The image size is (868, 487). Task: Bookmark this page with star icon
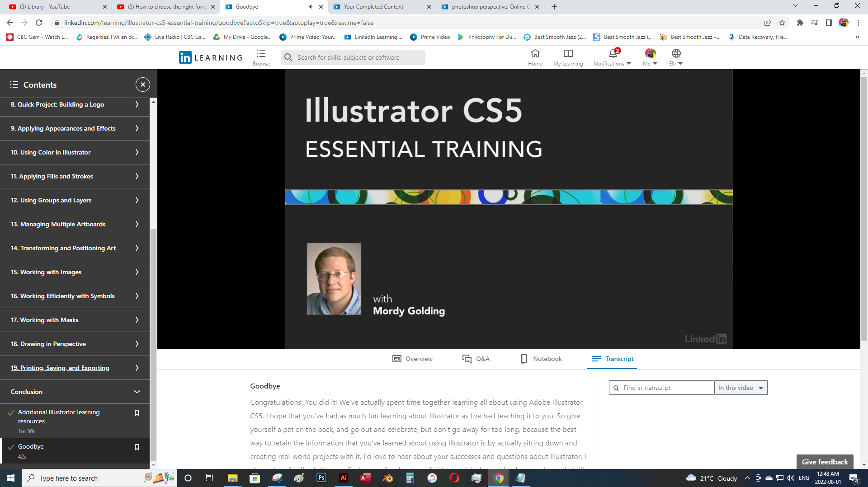tap(782, 23)
